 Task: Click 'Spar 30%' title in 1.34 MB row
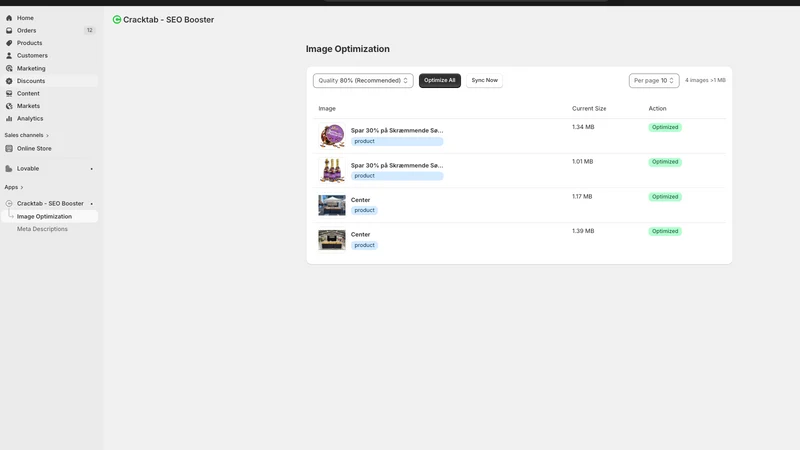(397, 131)
